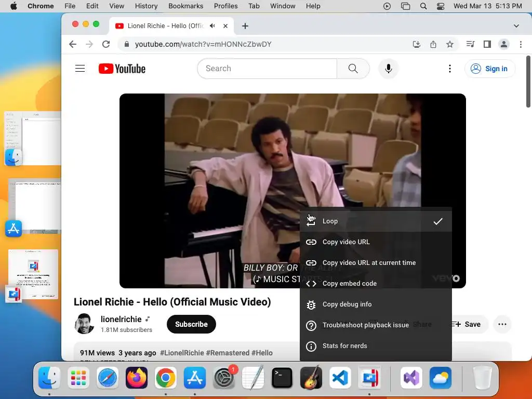Save the video to a playlist
532x399 pixels.
[469, 324]
